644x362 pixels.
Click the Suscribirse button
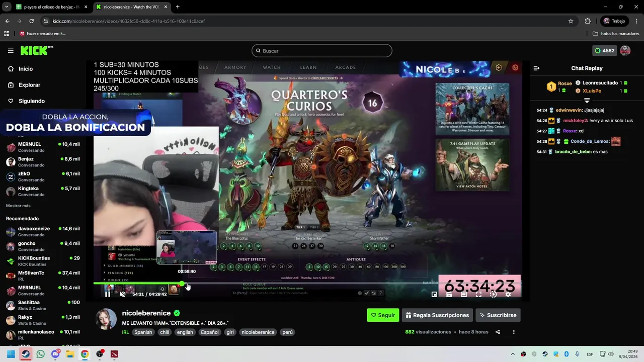498,315
